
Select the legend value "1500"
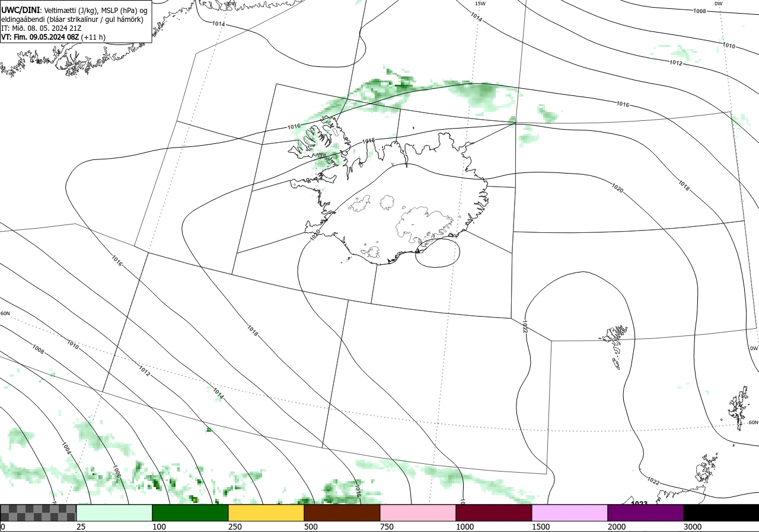click(541, 527)
